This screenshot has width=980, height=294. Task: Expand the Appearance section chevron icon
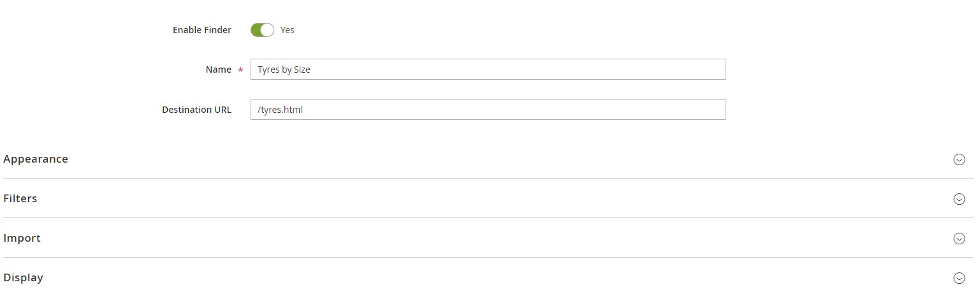pos(959,159)
